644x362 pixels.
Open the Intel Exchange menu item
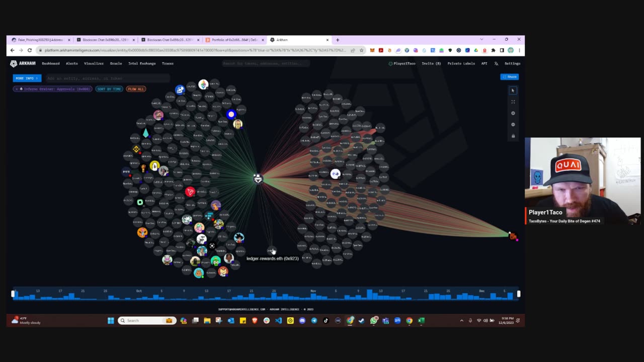click(142, 63)
